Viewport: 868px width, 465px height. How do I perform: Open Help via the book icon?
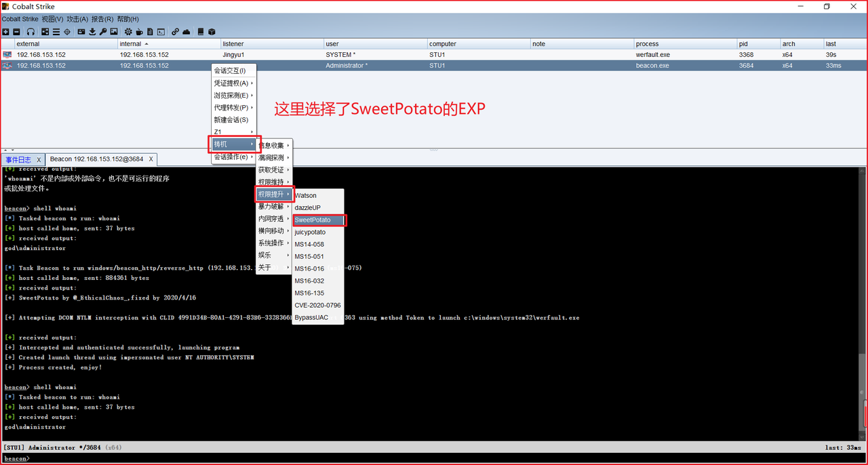(x=201, y=32)
